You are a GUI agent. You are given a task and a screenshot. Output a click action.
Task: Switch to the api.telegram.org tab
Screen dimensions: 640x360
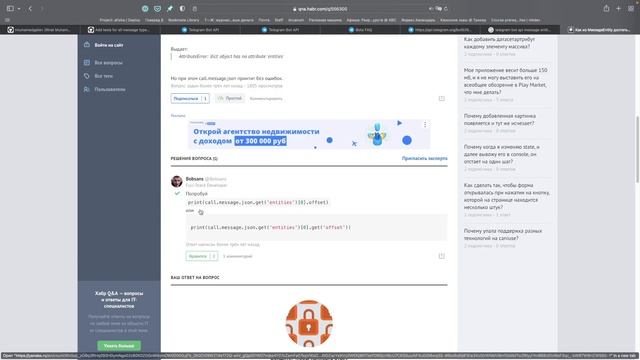[440, 29]
